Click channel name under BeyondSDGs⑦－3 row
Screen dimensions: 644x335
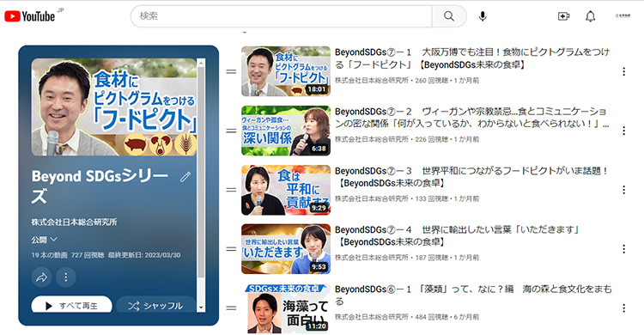pyautogui.click(x=371, y=199)
